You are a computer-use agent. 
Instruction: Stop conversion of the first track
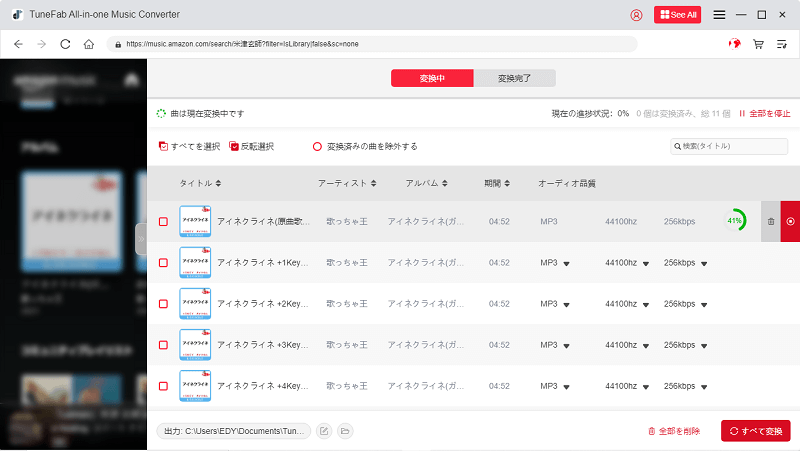790,221
